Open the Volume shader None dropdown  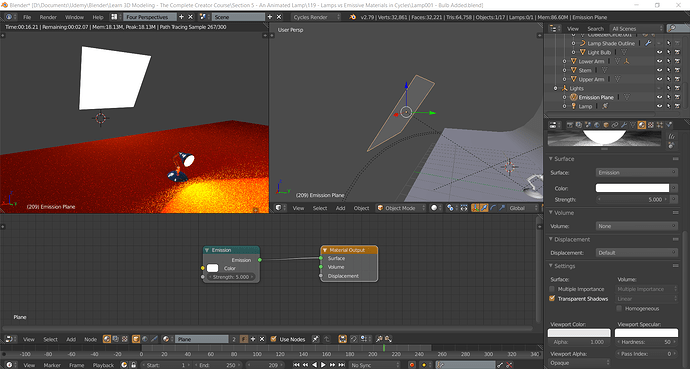point(636,226)
